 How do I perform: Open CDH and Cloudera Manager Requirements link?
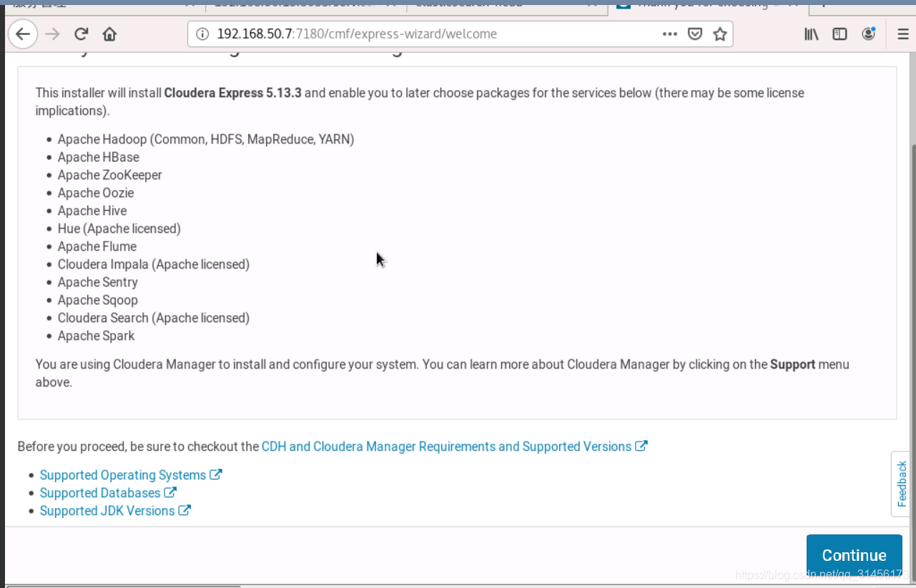click(x=455, y=447)
